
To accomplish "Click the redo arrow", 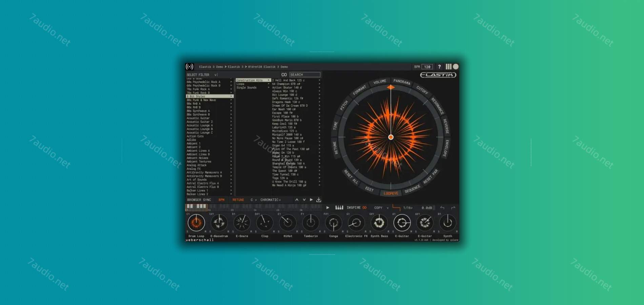I will click(x=453, y=208).
